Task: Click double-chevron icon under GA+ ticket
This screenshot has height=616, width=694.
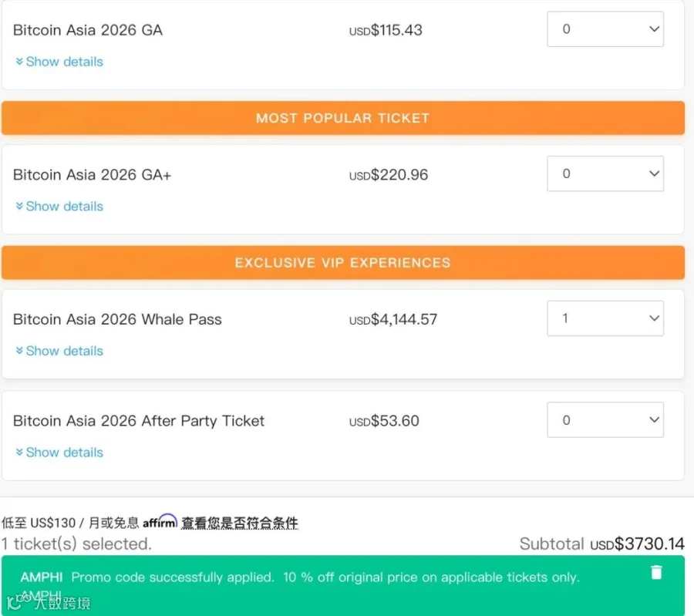Action: 19,206
